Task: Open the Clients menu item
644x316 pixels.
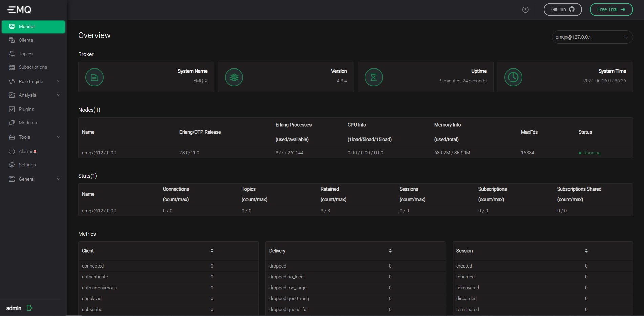Action: click(33, 40)
